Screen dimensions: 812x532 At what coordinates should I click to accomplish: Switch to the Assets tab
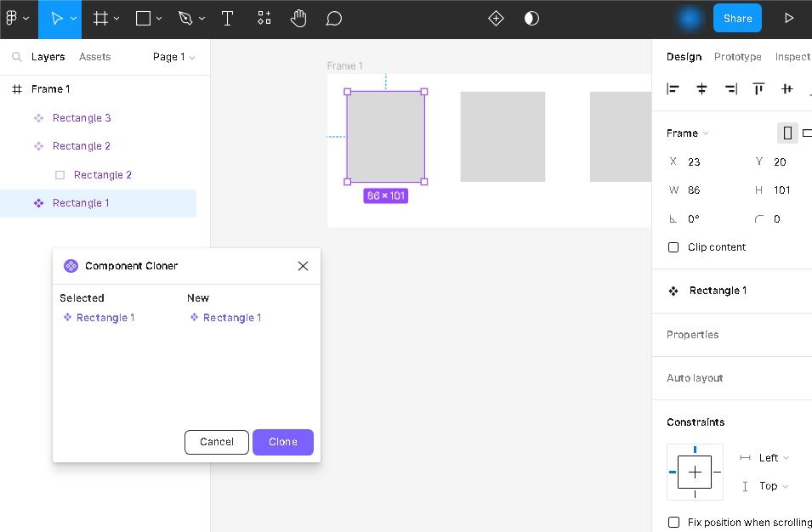pos(94,57)
